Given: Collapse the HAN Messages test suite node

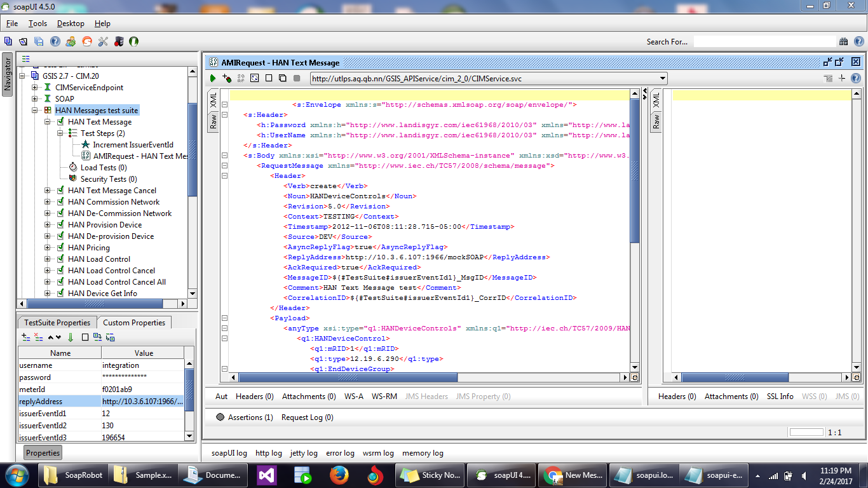Looking at the screenshot, I should click(35, 111).
